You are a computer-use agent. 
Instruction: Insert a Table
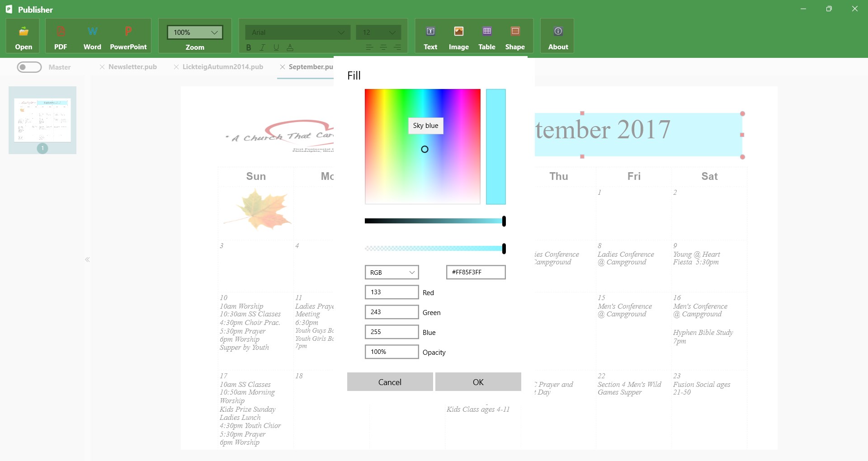[x=486, y=36]
